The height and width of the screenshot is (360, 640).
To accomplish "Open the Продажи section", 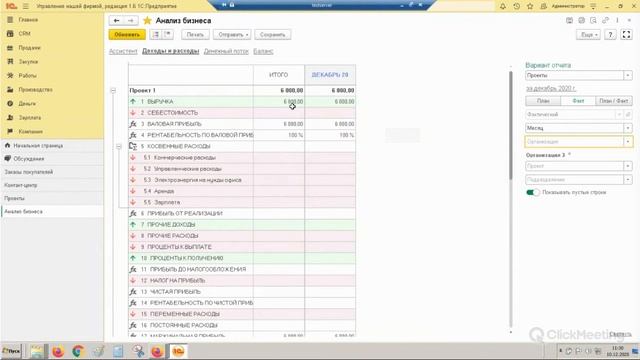I will coord(29,48).
